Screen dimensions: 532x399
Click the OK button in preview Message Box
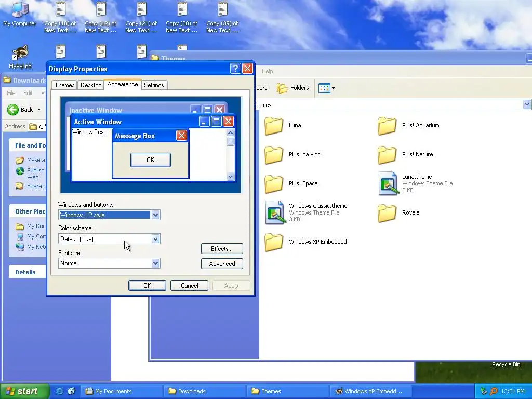pos(151,160)
